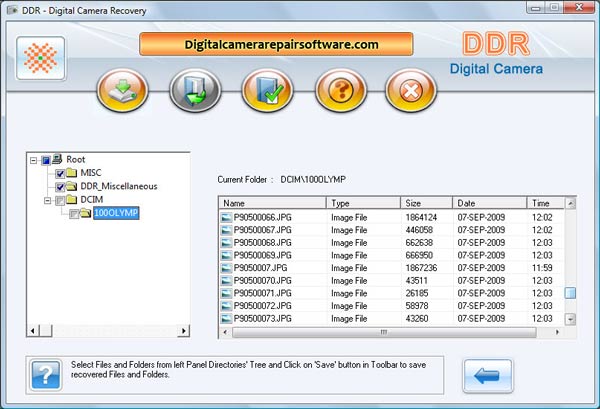Select the MISC folder in tree

point(91,173)
